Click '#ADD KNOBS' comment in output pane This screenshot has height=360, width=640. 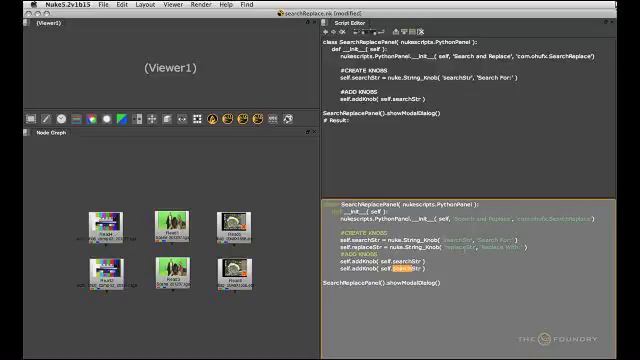click(359, 92)
